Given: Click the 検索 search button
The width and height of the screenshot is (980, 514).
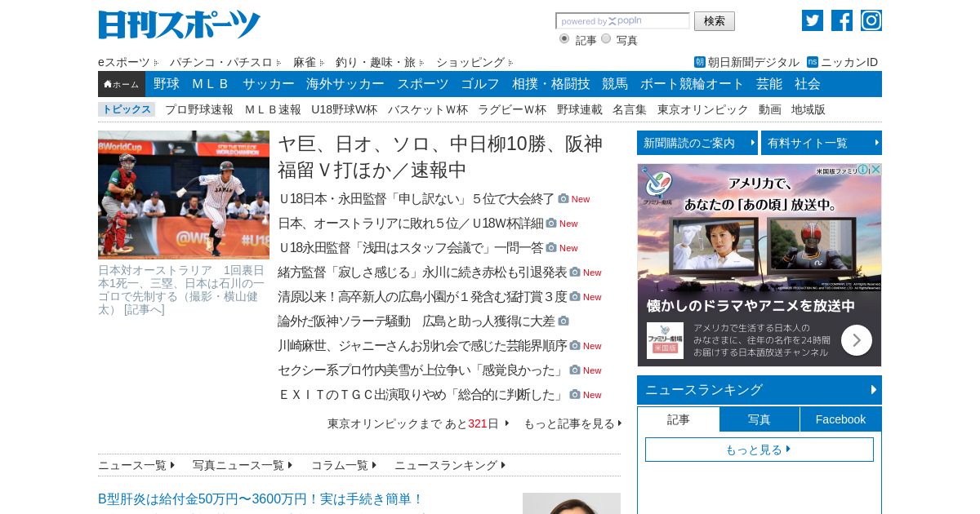Looking at the screenshot, I should (715, 21).
